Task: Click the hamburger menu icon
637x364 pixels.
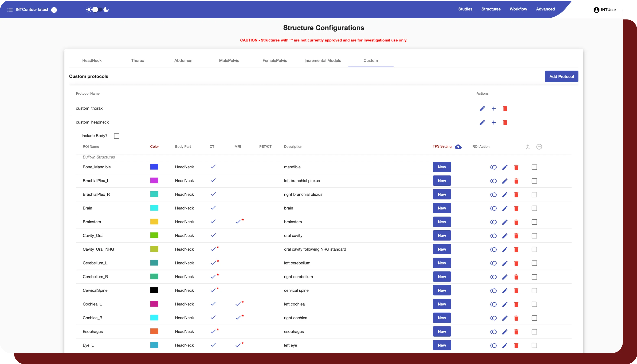Action: [x=10, y=10]
